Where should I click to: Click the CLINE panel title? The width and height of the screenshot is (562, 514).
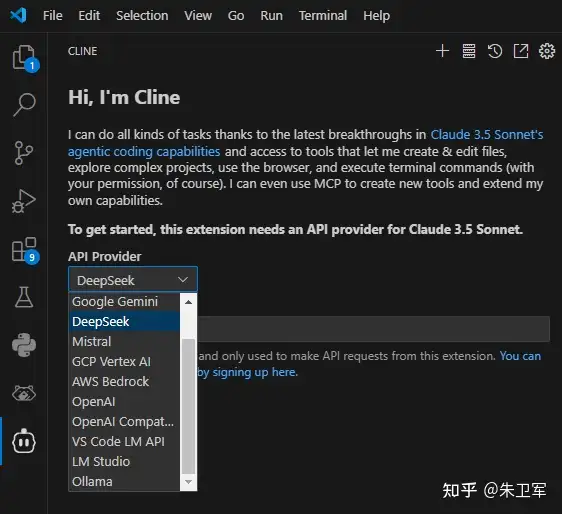click(x=82, y=51)
